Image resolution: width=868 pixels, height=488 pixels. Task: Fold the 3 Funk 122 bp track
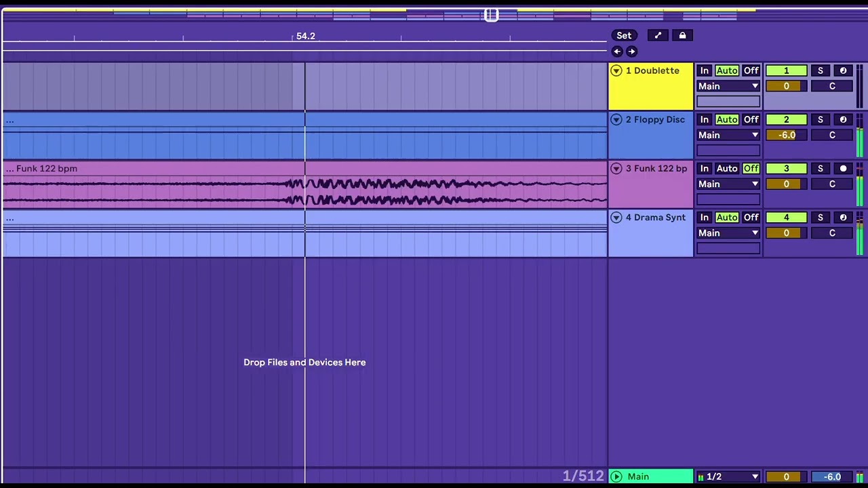tap(616, 168)
